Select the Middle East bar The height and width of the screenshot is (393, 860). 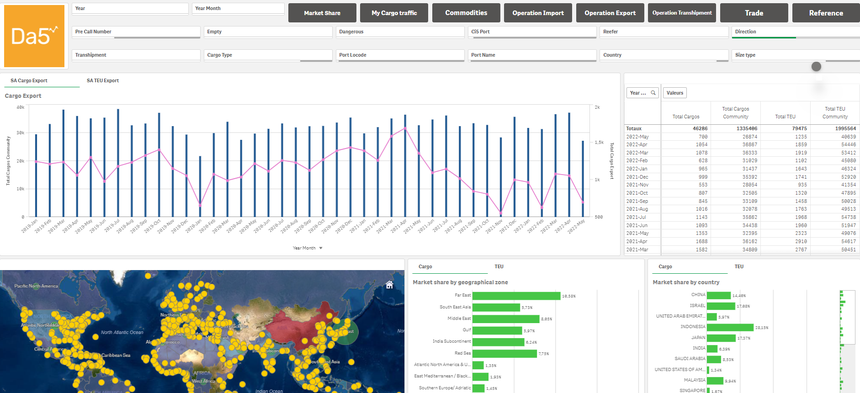pyautogui.click(x=506, y=319)
